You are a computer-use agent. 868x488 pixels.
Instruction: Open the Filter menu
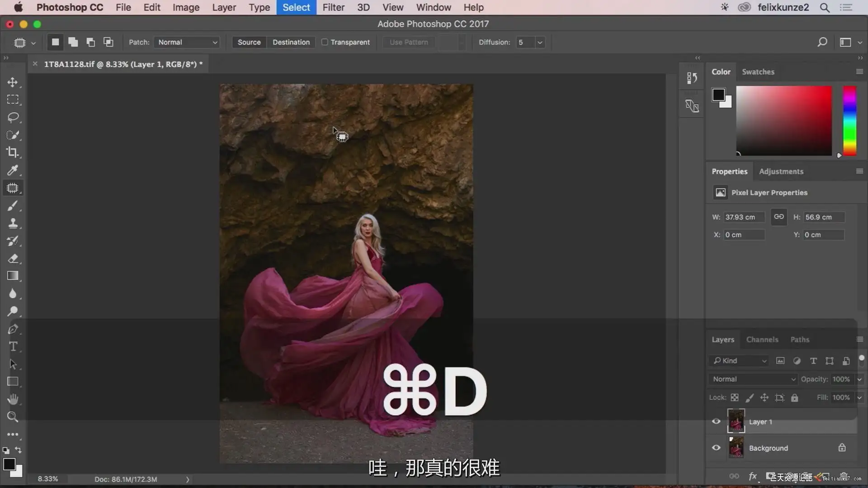coord(333,7)
